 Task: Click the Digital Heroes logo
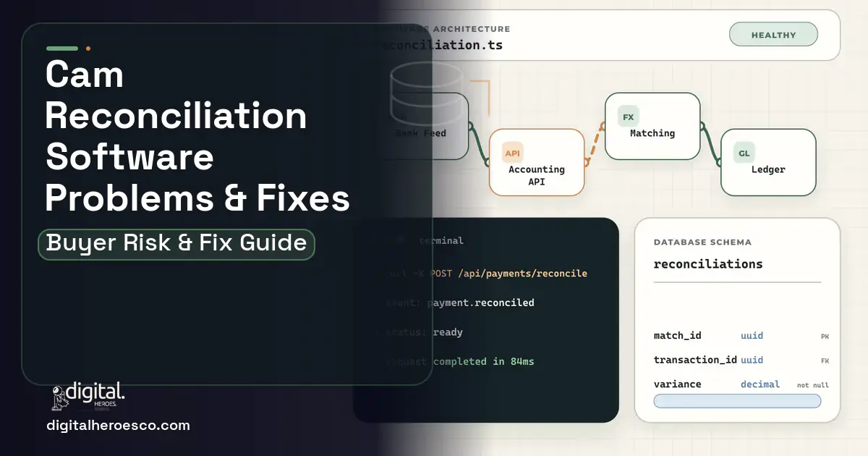tap(88, 396)
